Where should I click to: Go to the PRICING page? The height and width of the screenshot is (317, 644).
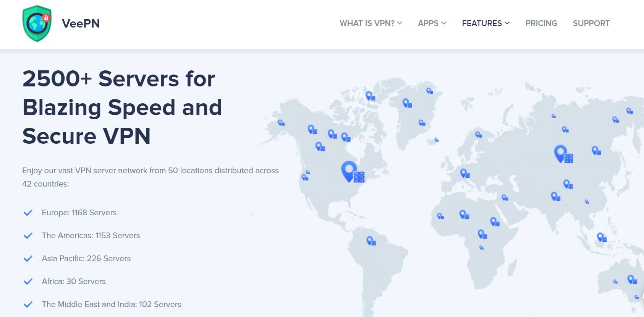pos(541,23)
